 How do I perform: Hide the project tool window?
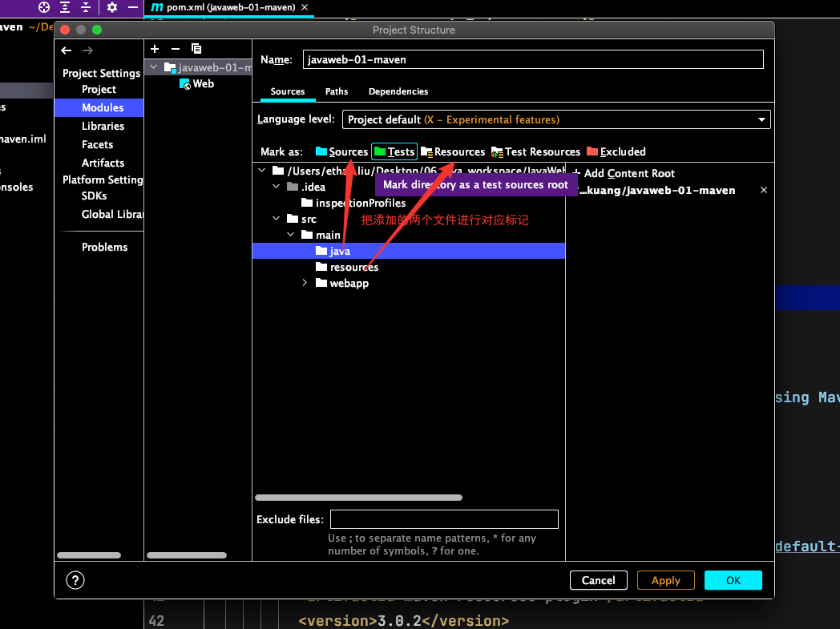[x=133, y=7]
